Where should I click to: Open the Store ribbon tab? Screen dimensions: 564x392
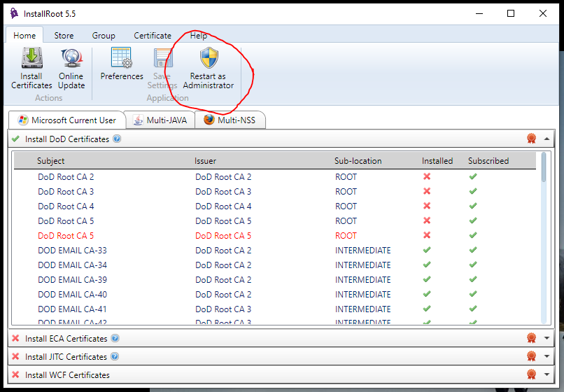[64, 36]
